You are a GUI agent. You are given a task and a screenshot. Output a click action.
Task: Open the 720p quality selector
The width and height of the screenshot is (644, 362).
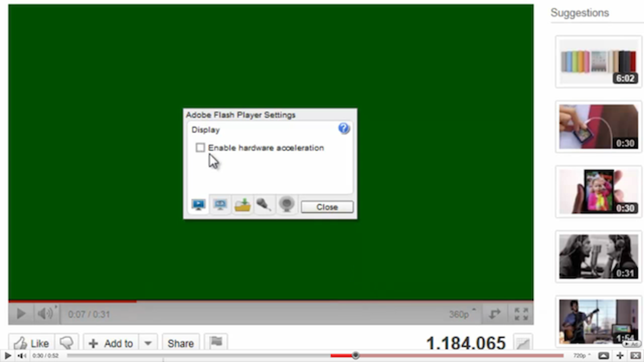click(x=581, y=356)
